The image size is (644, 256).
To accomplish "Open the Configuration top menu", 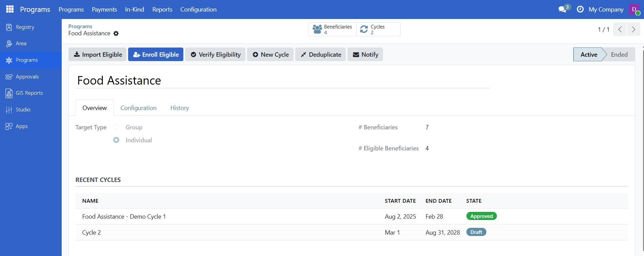I will tap(198, 10).
